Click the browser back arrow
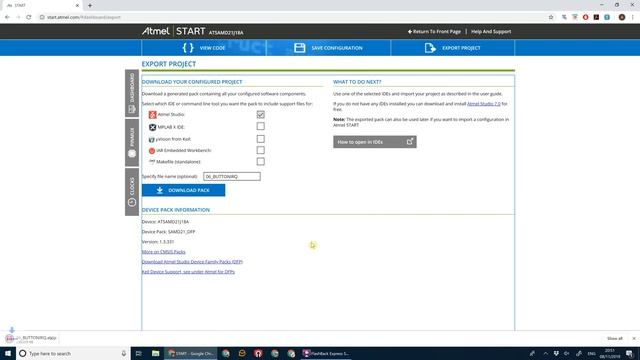This screenshot has width=640, height=360. 7,17
